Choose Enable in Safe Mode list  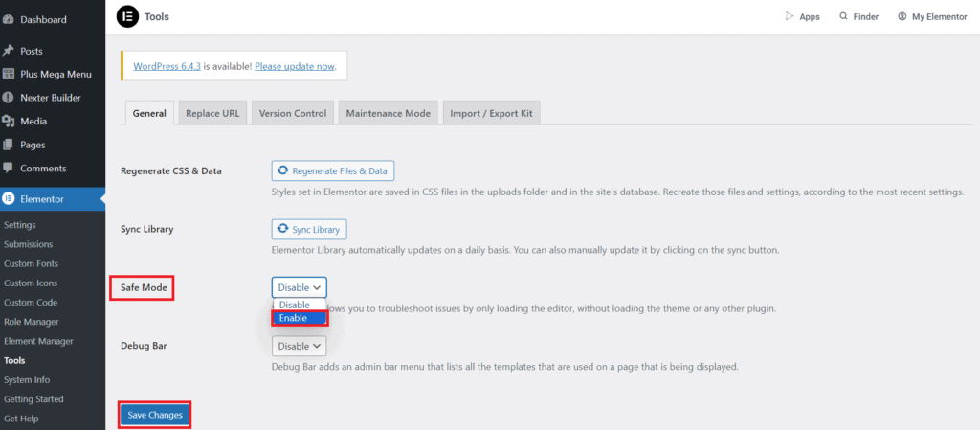(x=299, y=318)
